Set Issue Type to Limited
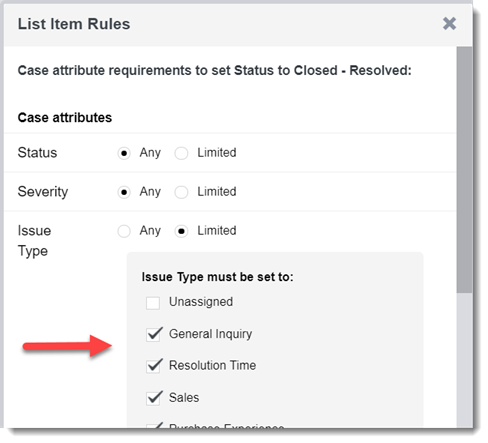This screenshot has width=488, height=443. pos(181,231)
